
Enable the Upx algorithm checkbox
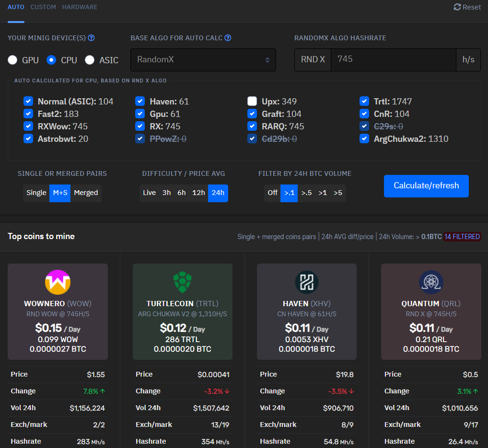[x=252, y=101]
